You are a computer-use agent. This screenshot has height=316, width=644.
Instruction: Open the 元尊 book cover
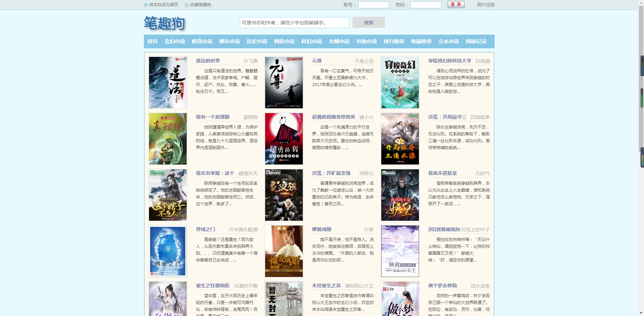284,83
